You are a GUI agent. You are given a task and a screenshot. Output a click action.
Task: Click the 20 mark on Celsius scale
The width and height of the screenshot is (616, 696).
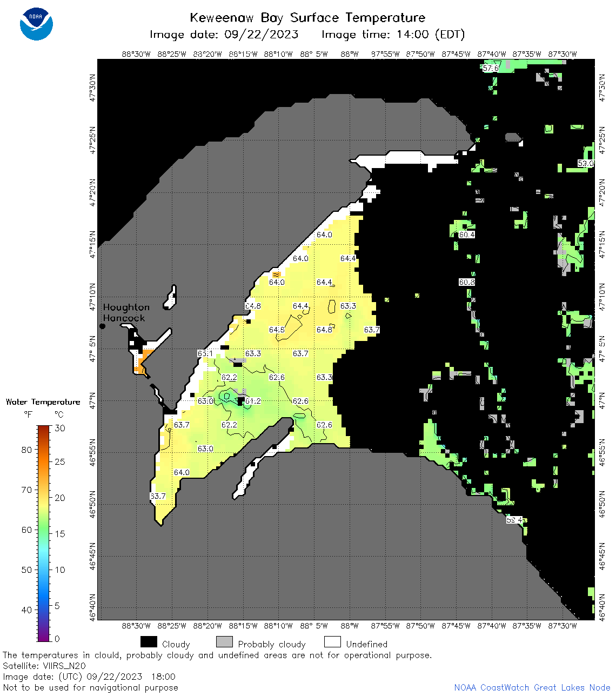(x=60, y=498)
